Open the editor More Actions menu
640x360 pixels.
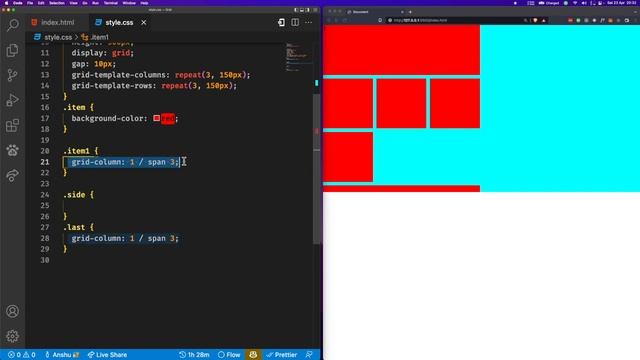tap(309, 22)
